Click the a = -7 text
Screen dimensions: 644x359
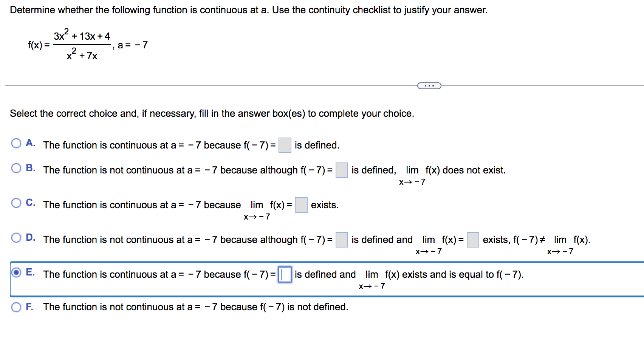pos(132,45)
